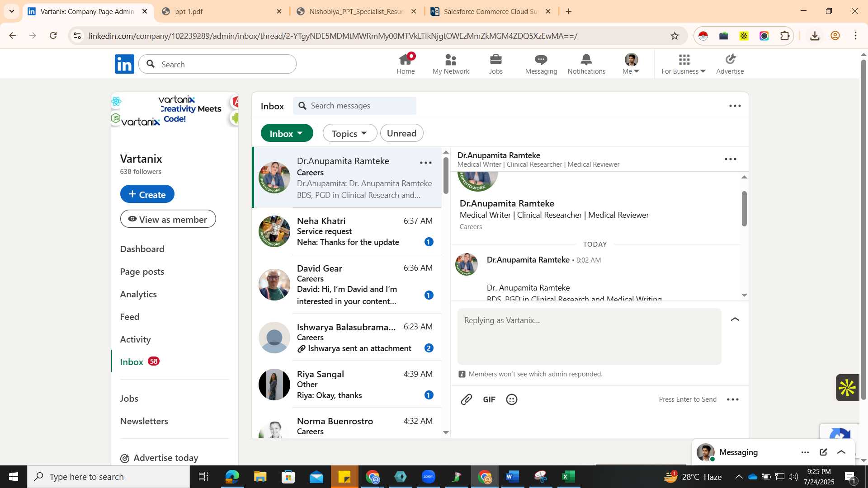The image size is (868, 488).
Task: Focus the Search messages field
Action: pos(354,106)
